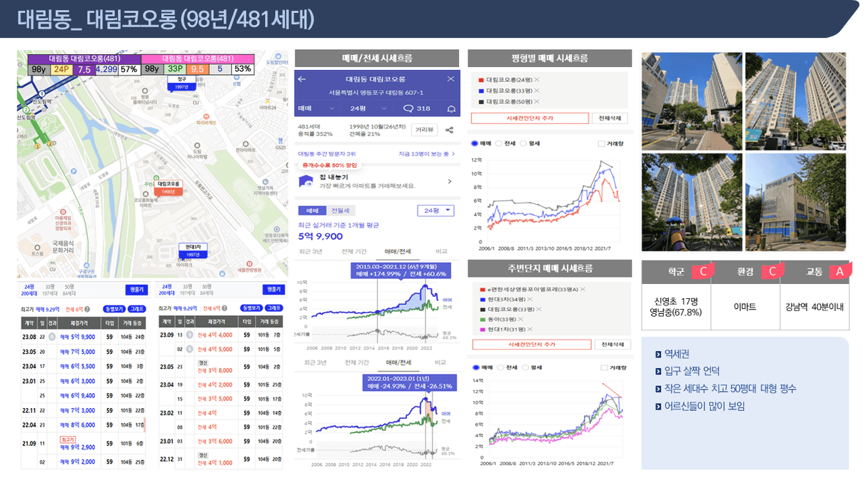Click red swatch of 대림코오롱(24평)
The width and height of the screenshot is (868, 488).
tap(480, 81)
